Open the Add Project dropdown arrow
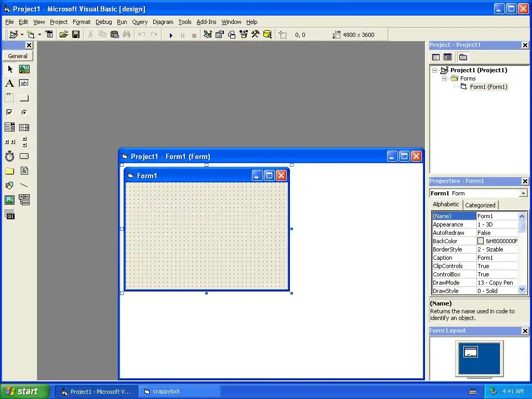This screenshot has width=532, height=399. coord(22,35)
